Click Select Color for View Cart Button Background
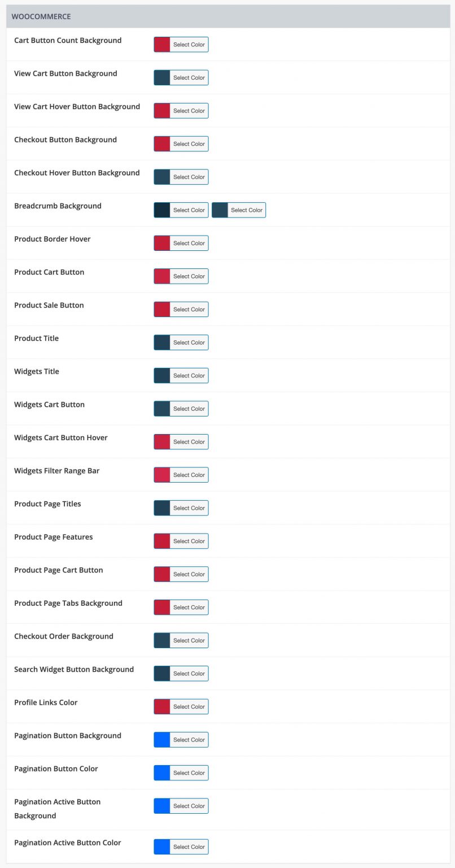455x868 pixels. click(189, 78)
